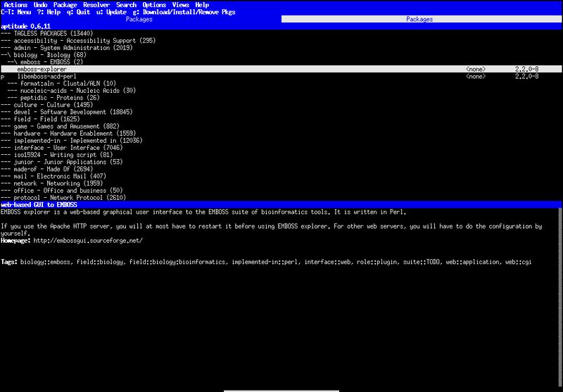Image resolution: width=563 pixels, height=392 pixels.
Task: Click the 'web-based GUI to EMBOSS' description header
Action: pos(39,205)
